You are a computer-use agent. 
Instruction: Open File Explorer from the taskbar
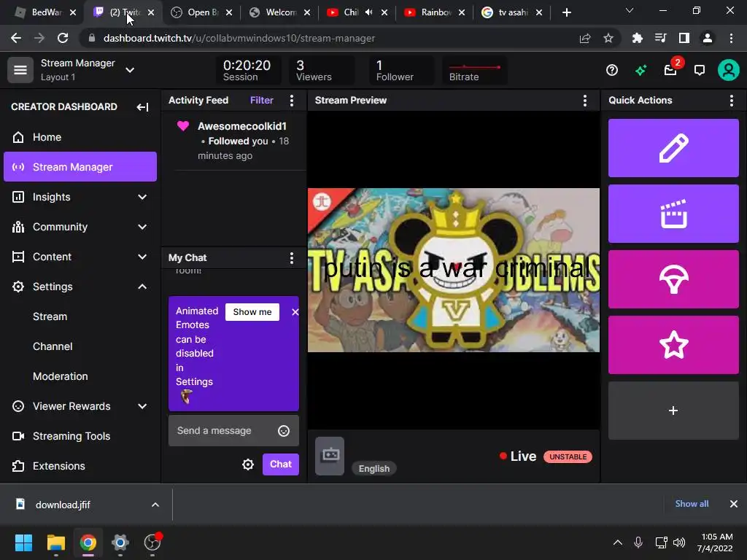[55, 542]
